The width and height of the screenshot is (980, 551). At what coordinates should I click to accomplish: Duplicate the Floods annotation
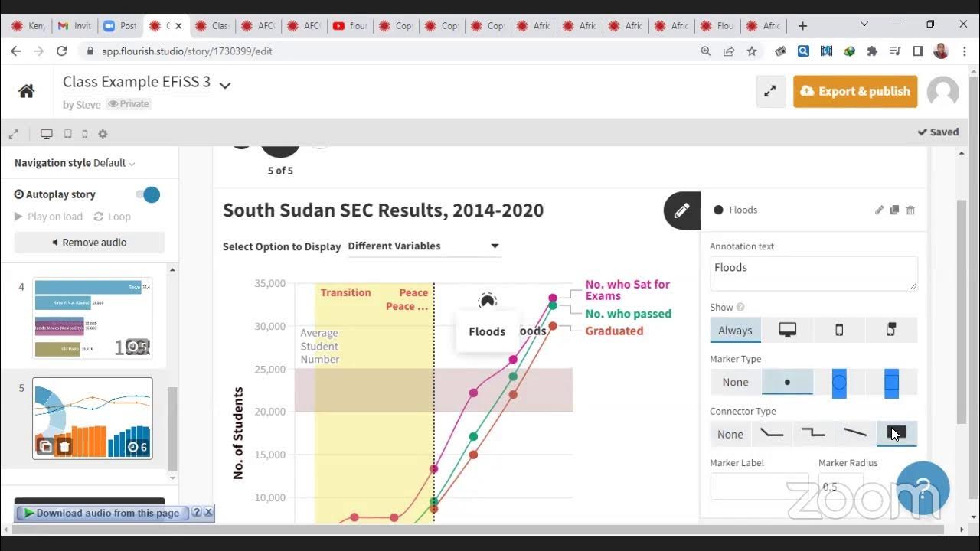pos(894,210)
